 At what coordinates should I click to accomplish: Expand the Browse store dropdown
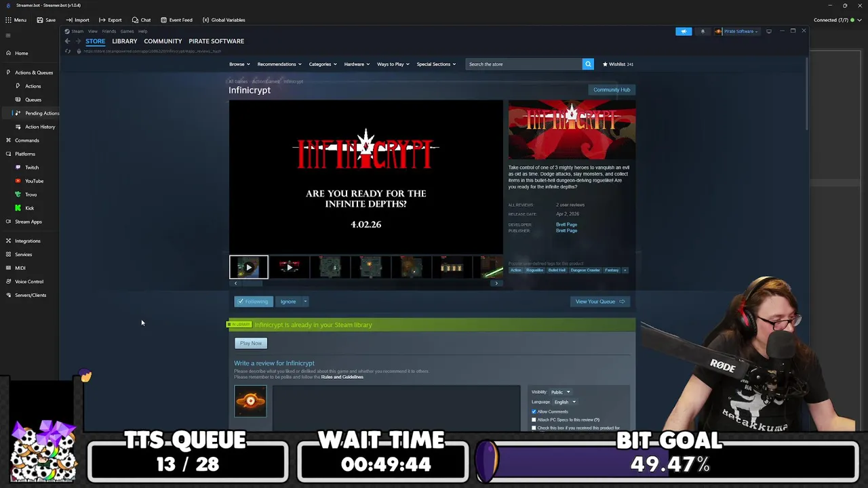tap(239, 64)
